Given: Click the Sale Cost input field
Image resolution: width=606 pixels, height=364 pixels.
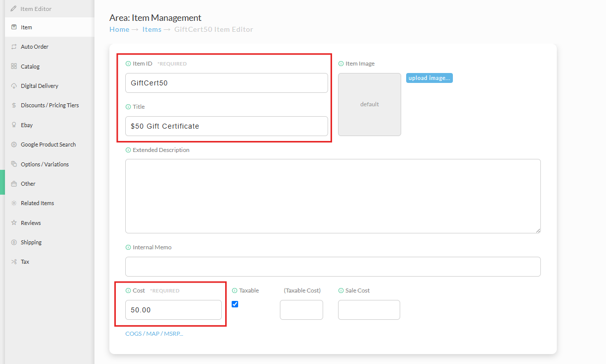Looking at the screenshot, I should pos(369,310).
